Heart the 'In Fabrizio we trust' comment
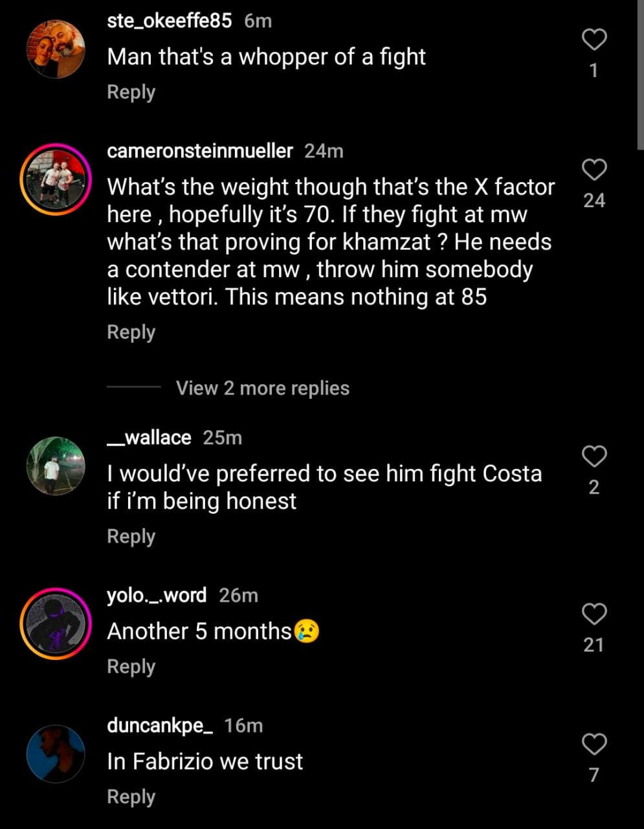Image resolution: width=644 pixels, height=829 pixels. 594,744
